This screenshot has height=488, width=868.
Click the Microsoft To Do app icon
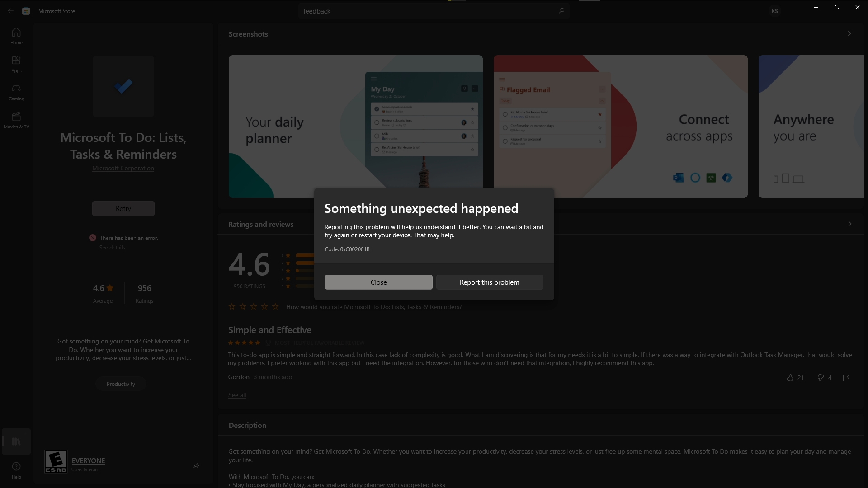[123, 86]
